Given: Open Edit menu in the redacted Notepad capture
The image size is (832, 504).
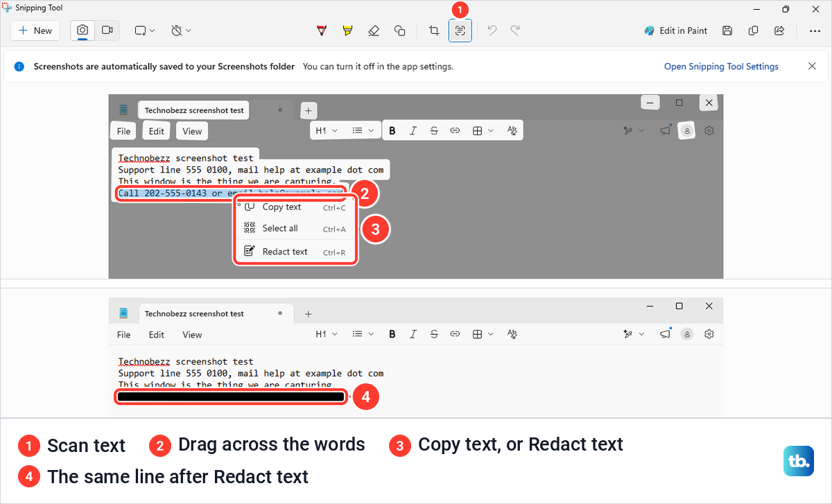Looking at the screenshot, I should (x=157, y=335).
